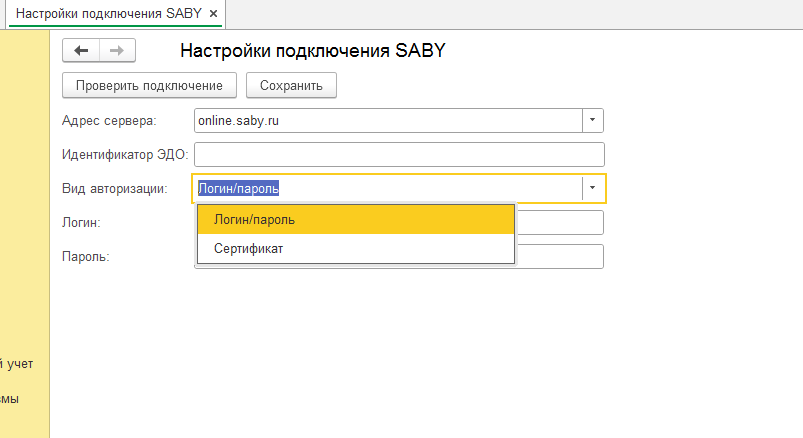Go forward with the right arrow button
The image size is (803, 438).
tap(117, 50)
